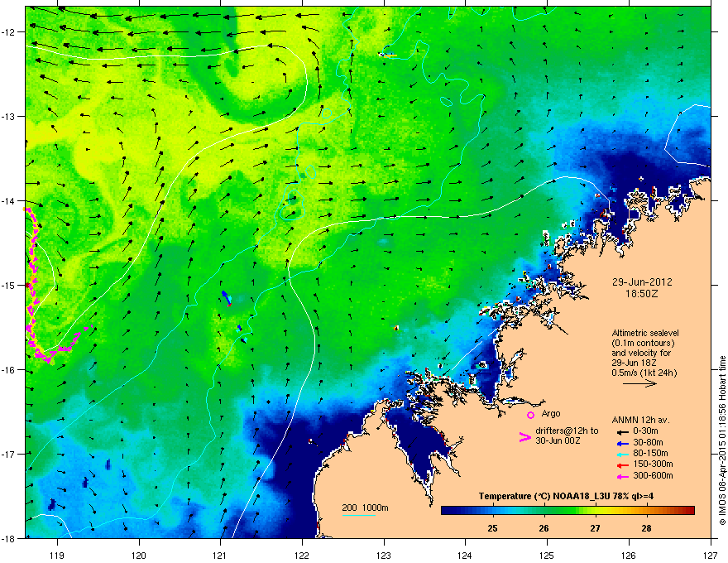Click the longitude axis label 120
Viewport: 728px width, 563px height.
pyautogui.click(x=139, y=555)
